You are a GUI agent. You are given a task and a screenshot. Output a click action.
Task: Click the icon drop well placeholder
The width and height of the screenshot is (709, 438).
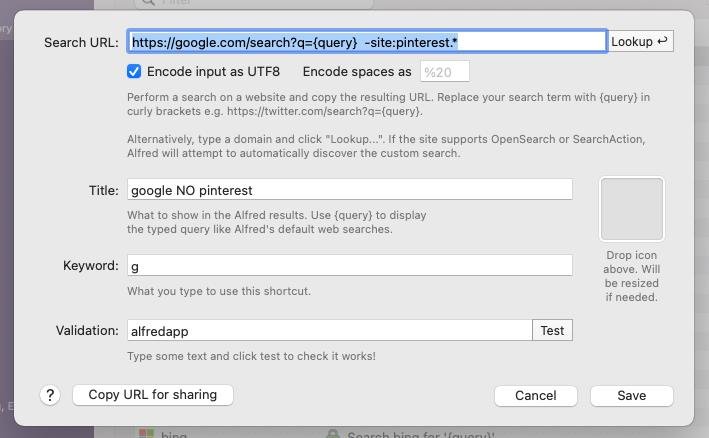pyautogui.click(x=631, y=209)
